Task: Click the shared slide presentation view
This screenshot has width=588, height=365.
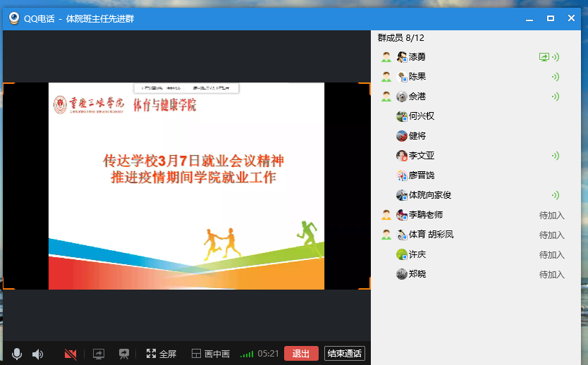Action: 186,186
